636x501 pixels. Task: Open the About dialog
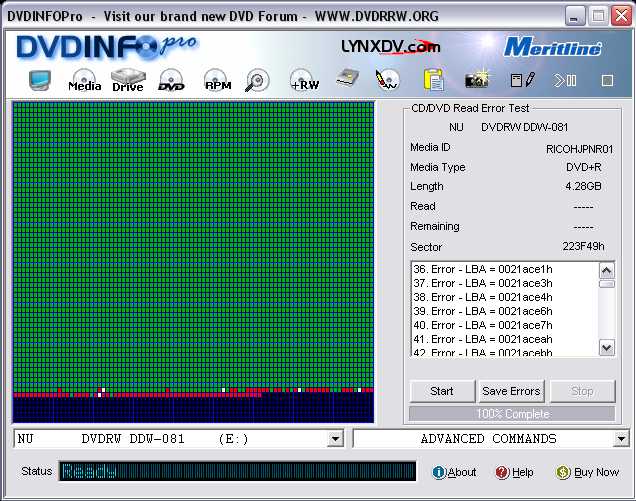pos(454,472)
